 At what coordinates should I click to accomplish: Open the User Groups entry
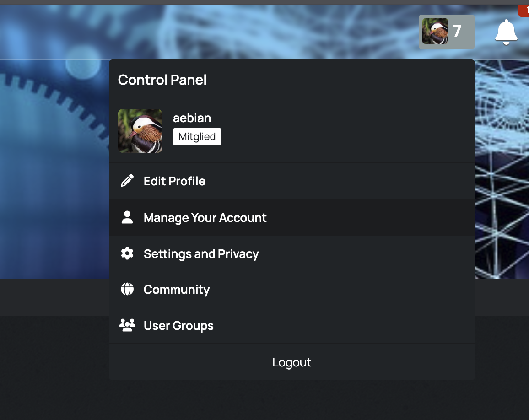178,326
